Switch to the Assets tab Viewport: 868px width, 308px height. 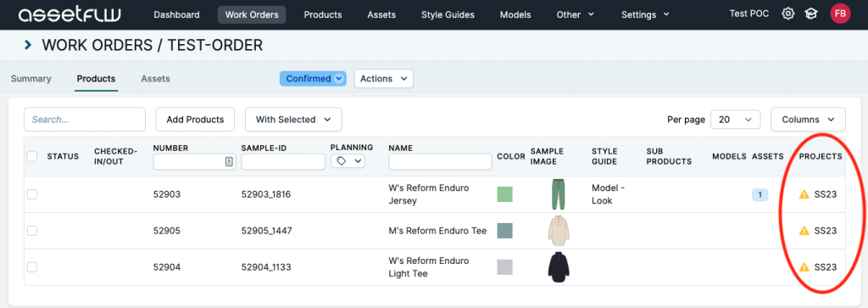pyautogui.click(x=156, y=79)
